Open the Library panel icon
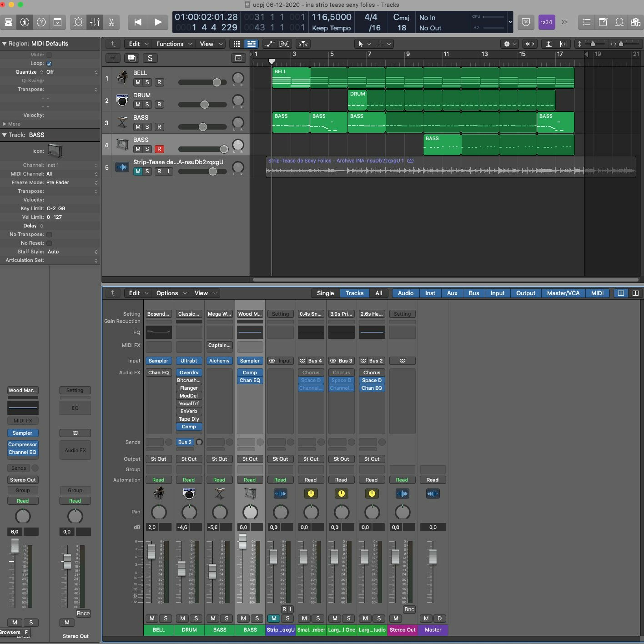Viewport: 644px width, 644px height. coord(8,22)
